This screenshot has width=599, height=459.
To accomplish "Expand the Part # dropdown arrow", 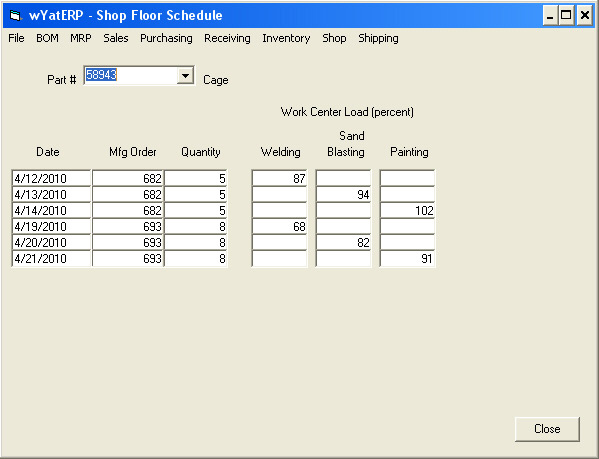I will [x=185, y=76].
